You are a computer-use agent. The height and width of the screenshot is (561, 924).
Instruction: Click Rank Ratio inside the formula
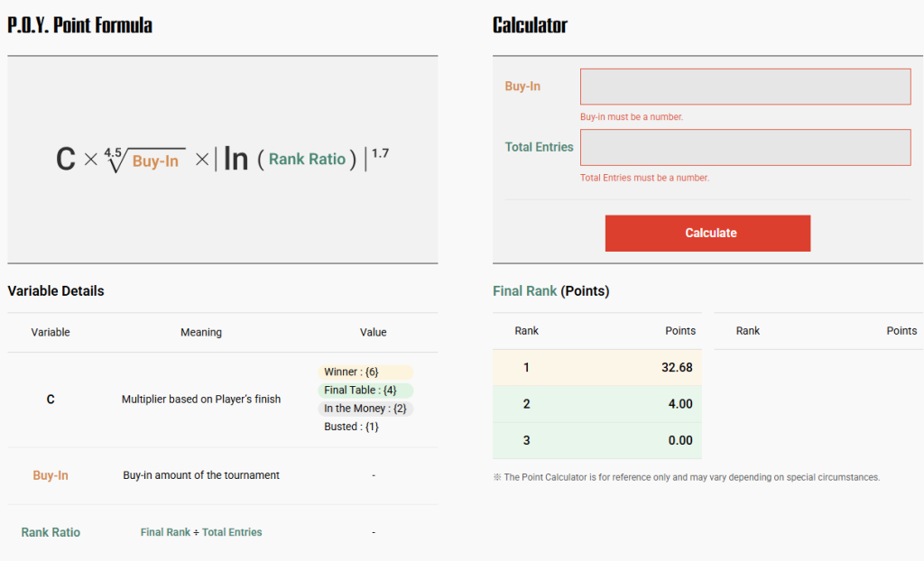307,160
